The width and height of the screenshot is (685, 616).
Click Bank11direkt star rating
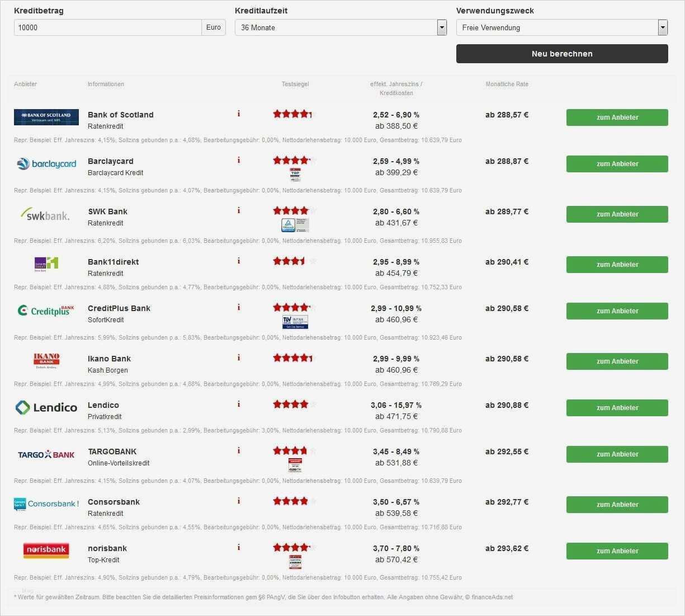pyautogui.click(x=295, y=261)
